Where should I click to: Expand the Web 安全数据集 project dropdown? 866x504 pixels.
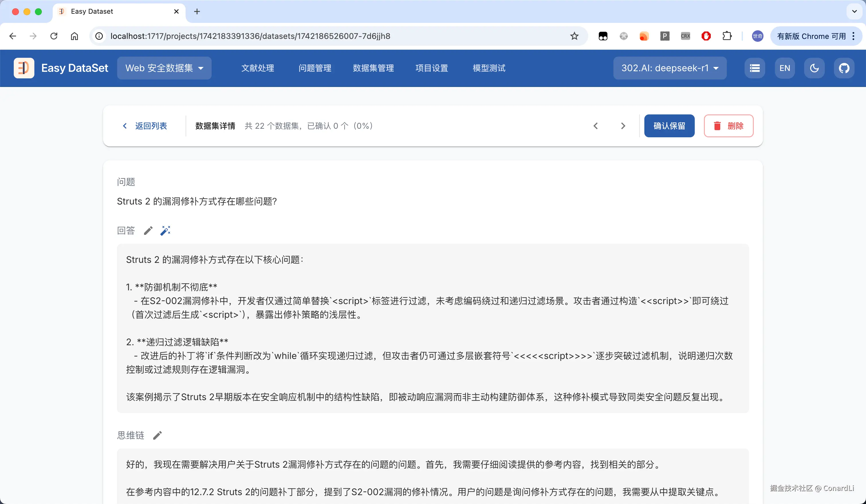pos(164,68)
